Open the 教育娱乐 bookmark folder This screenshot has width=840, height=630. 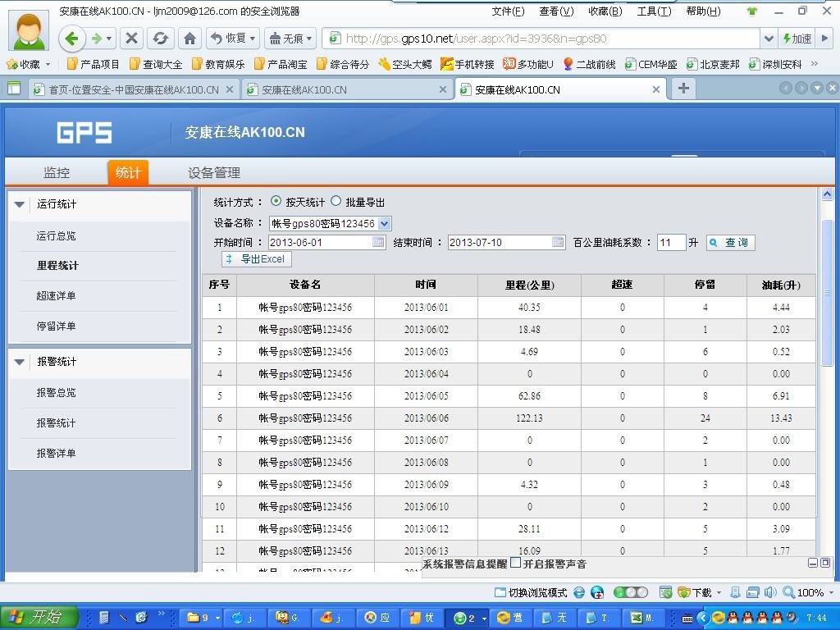(x=218, y=64)
